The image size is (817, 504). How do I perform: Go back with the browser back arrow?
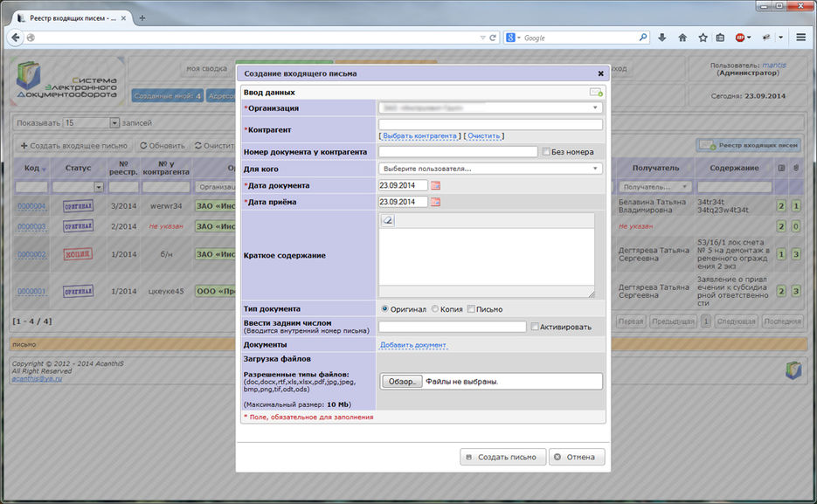(16, 38)
